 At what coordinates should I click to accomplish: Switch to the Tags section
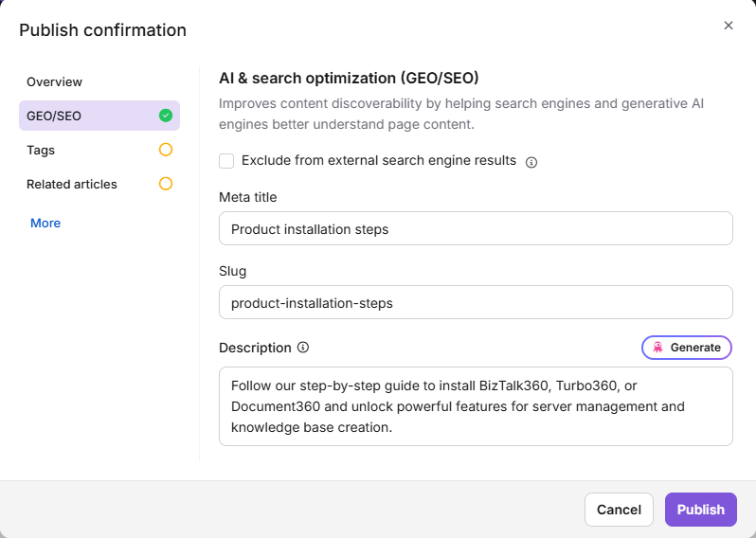point(99,150)
